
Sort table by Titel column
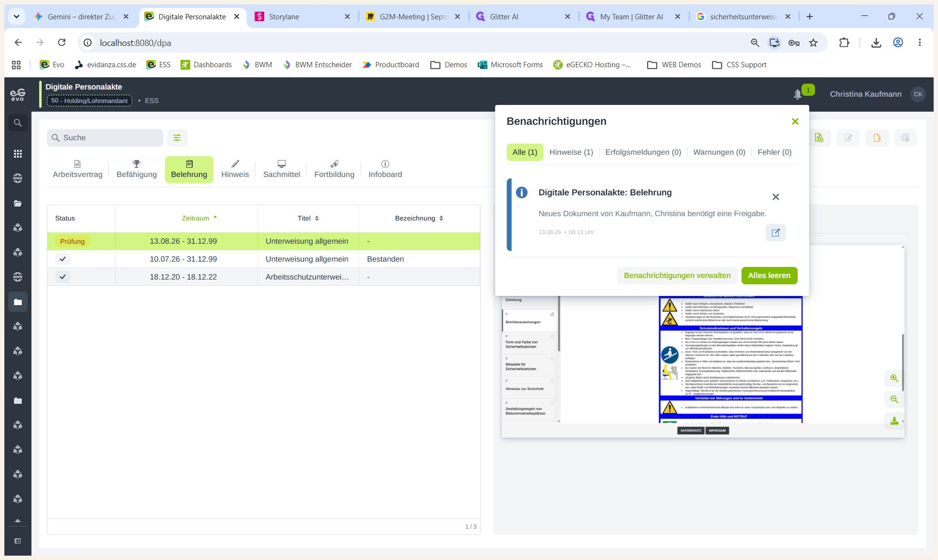(x=308, y=218)
